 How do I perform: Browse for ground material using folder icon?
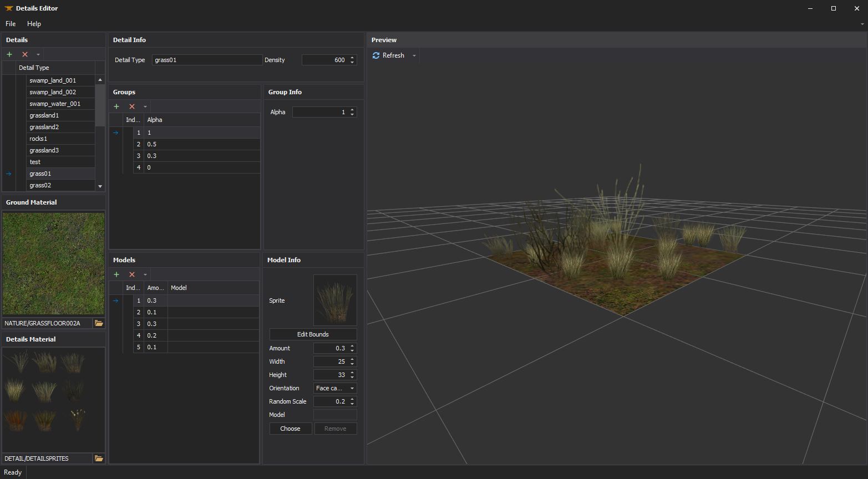pyautogui.click(x=99, y=323)
